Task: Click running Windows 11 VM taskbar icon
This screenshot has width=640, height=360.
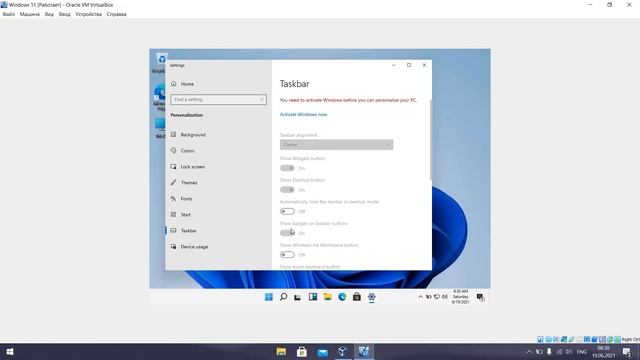Action: click(364, 351)
